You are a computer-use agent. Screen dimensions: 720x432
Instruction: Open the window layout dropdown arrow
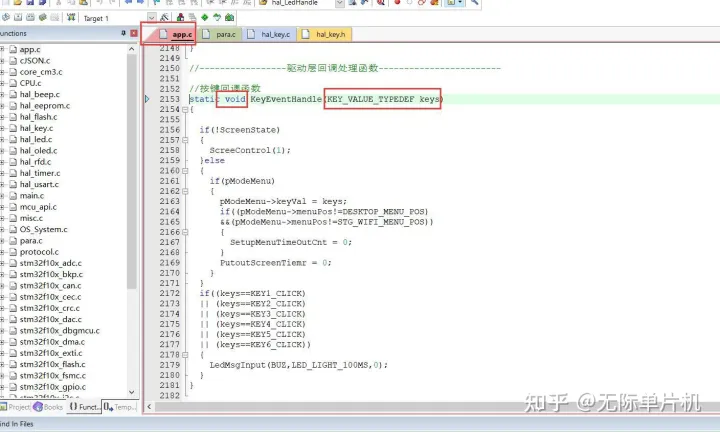tap(460, 2)
